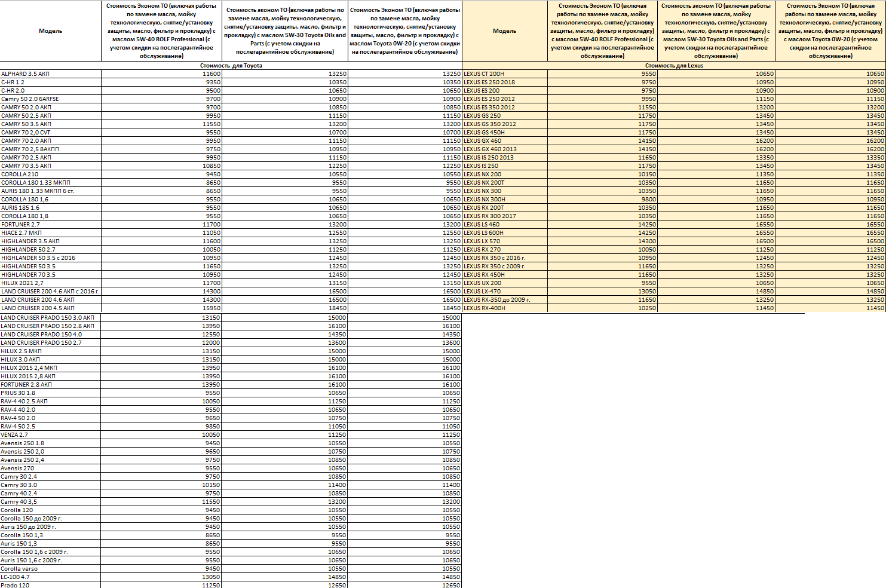Select the Avensis 250 1.8 cell
889x588 pixels.
[x=51, y=443]
